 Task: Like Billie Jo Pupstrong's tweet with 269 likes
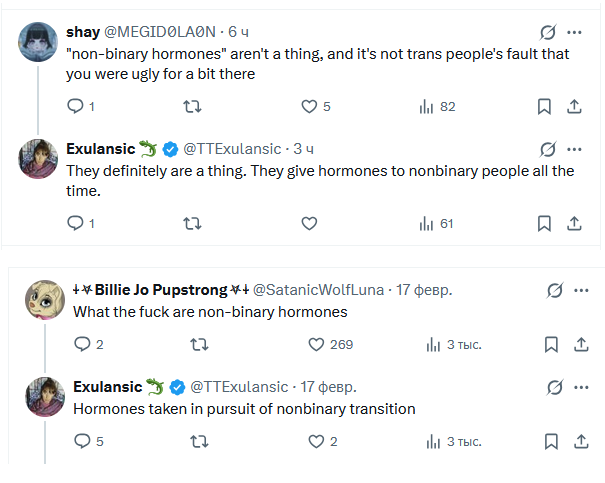(x=316, y=344)
